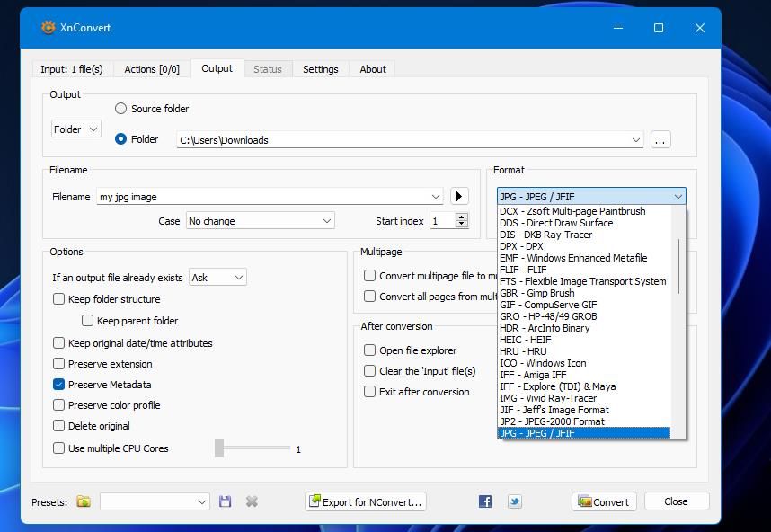The height and width of the screenshot is (532, 771).
Task: Check the Delete original option
Action: 59,426
